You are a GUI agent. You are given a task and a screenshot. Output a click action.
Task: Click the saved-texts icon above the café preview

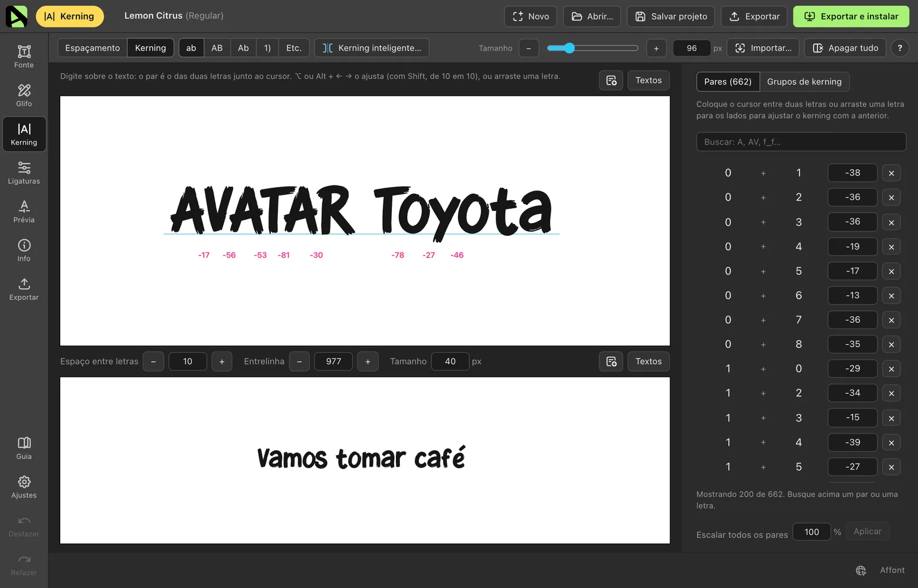click(611, 361)
